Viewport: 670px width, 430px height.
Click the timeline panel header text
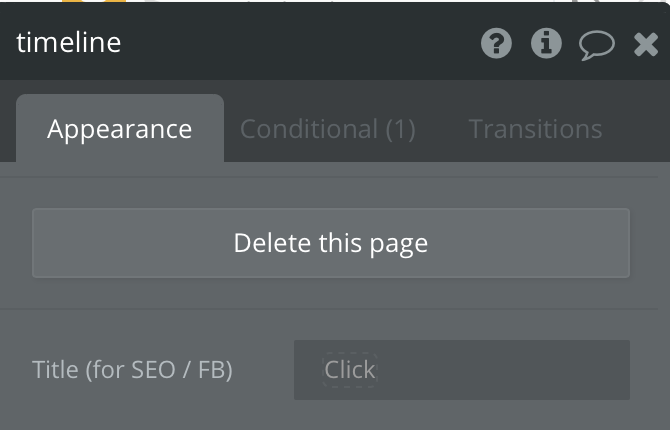tap(68, 43)
